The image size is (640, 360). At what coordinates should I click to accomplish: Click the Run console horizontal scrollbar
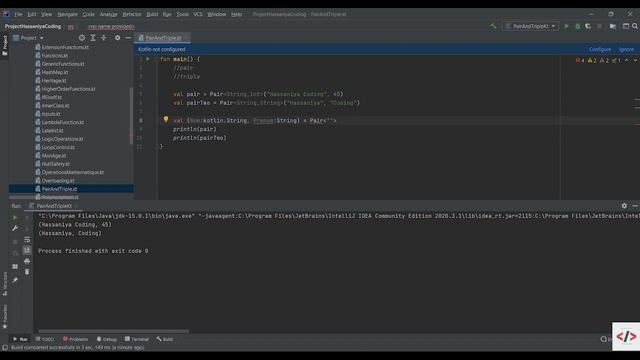pos(113,331)
